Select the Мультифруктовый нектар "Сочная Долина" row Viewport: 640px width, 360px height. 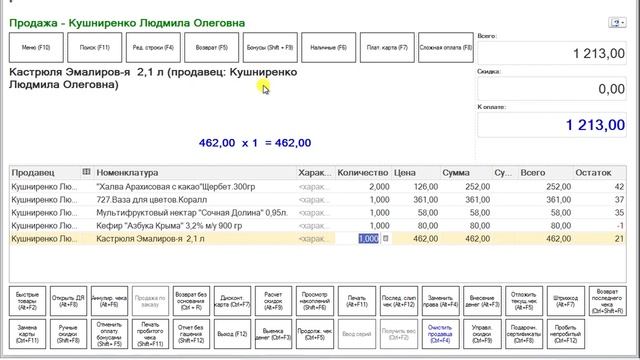318,213
